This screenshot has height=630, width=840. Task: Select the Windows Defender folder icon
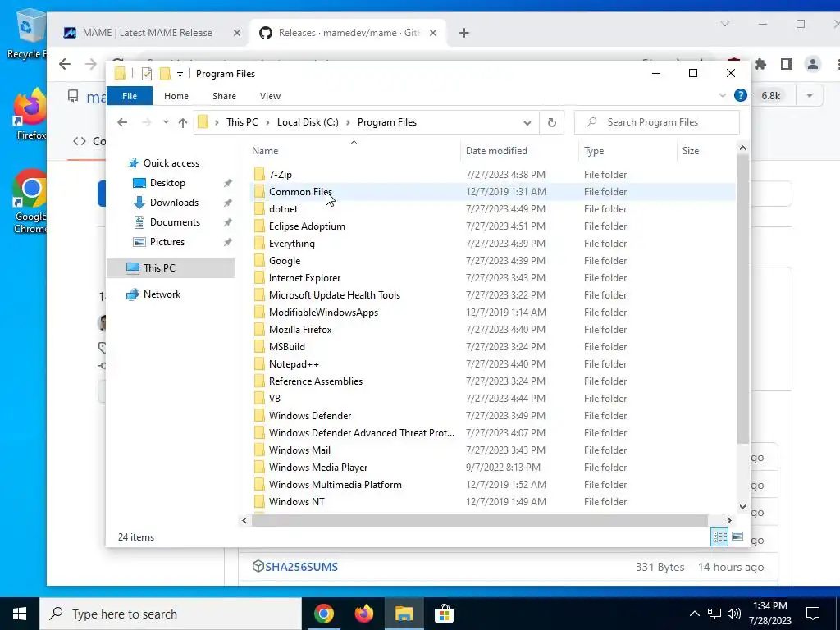click(x=259, y=415)
